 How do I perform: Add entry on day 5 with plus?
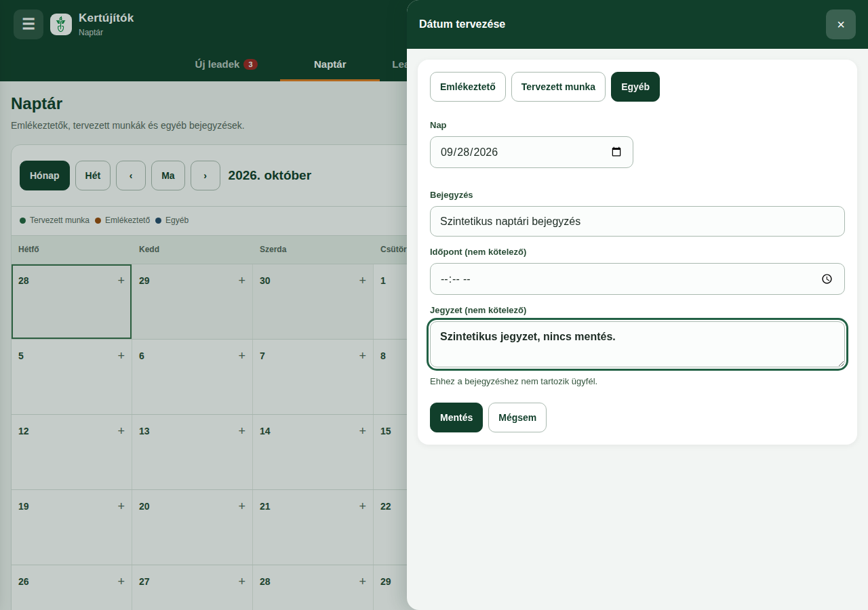tap(121, 355)
